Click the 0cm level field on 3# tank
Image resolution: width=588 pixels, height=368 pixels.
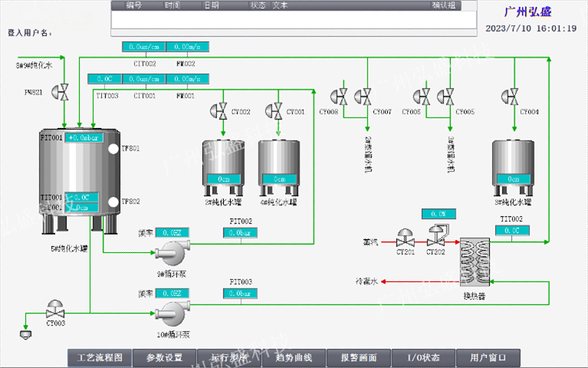(514, 179)
